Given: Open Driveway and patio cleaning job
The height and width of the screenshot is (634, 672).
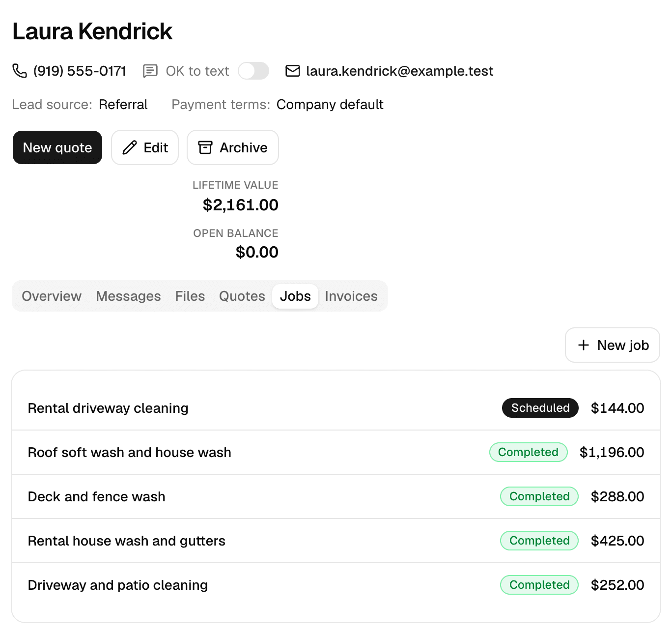Looking at the screenshot, I should tap(336, 585).
